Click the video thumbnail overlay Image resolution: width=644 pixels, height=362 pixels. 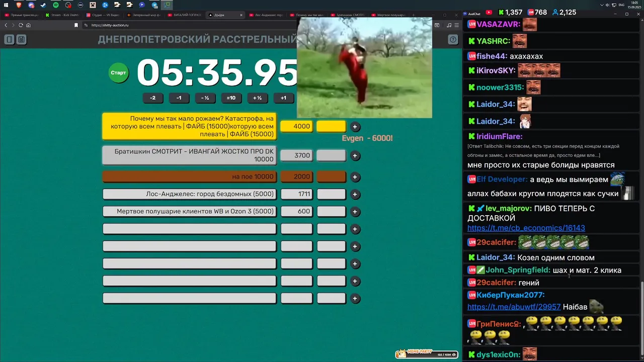[x=364, y=67]
